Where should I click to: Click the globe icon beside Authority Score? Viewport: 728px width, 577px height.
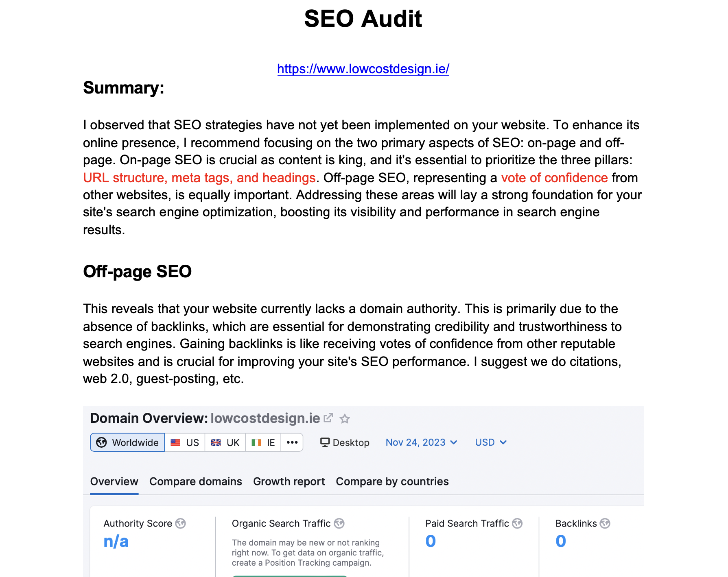[180, 523]
